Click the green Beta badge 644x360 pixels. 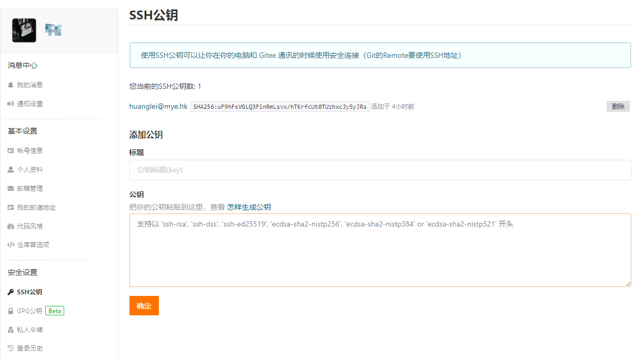55,311
